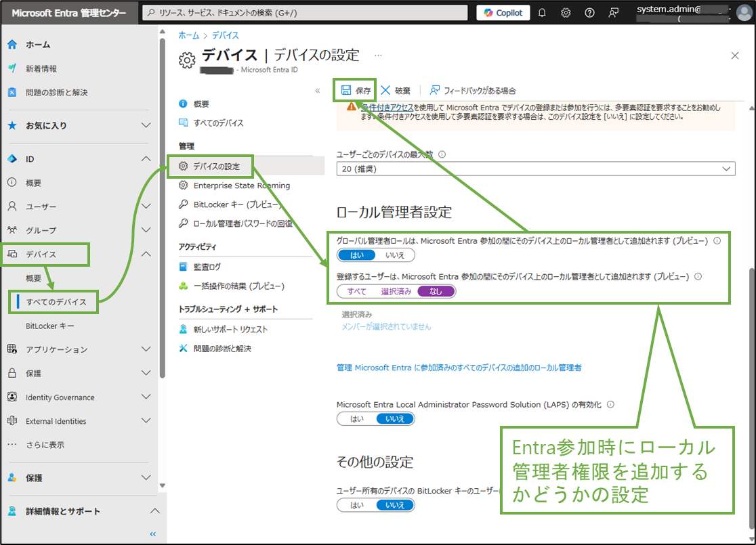This screenshot has height=545, width=756.
Task: Click the デバイス breadcrumb link
Action: coord(225,35)
